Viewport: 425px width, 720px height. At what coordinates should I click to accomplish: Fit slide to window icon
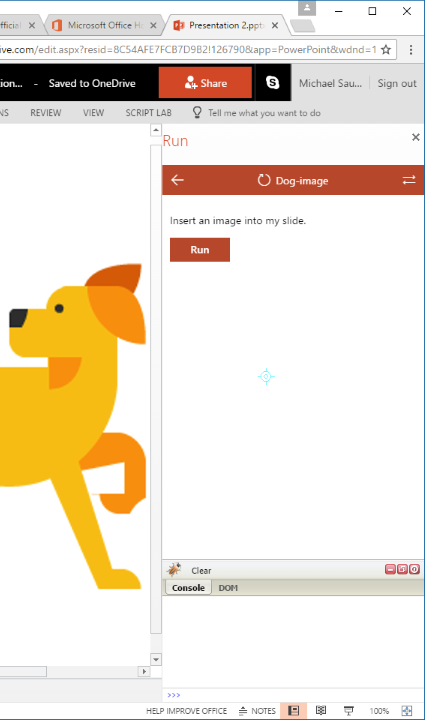point(407,710)
